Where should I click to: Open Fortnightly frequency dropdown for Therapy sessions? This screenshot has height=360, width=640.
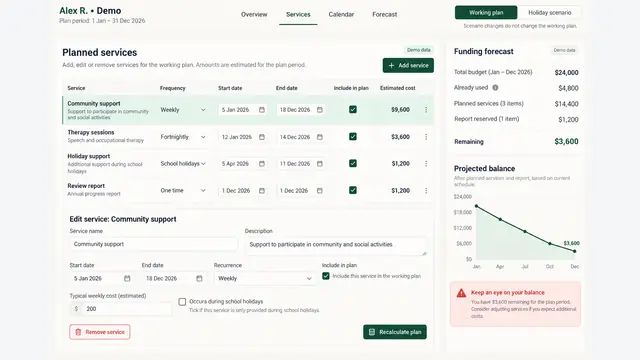coord(183,137)
